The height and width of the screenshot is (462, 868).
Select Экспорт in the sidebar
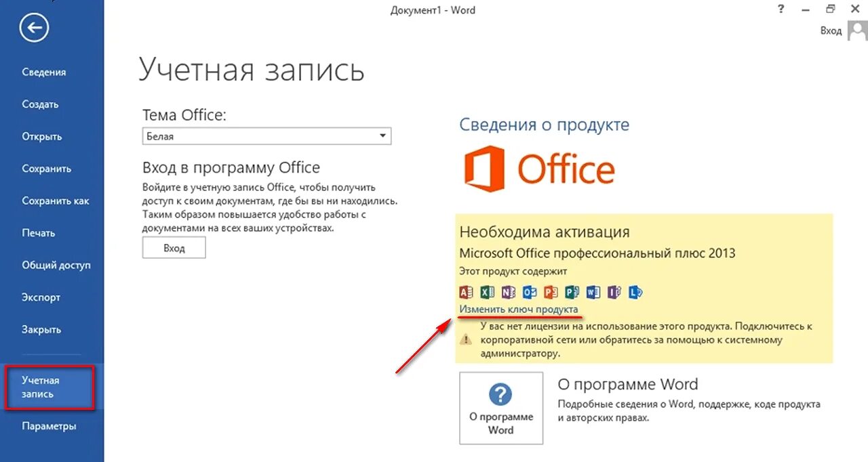tap(41, 297)
